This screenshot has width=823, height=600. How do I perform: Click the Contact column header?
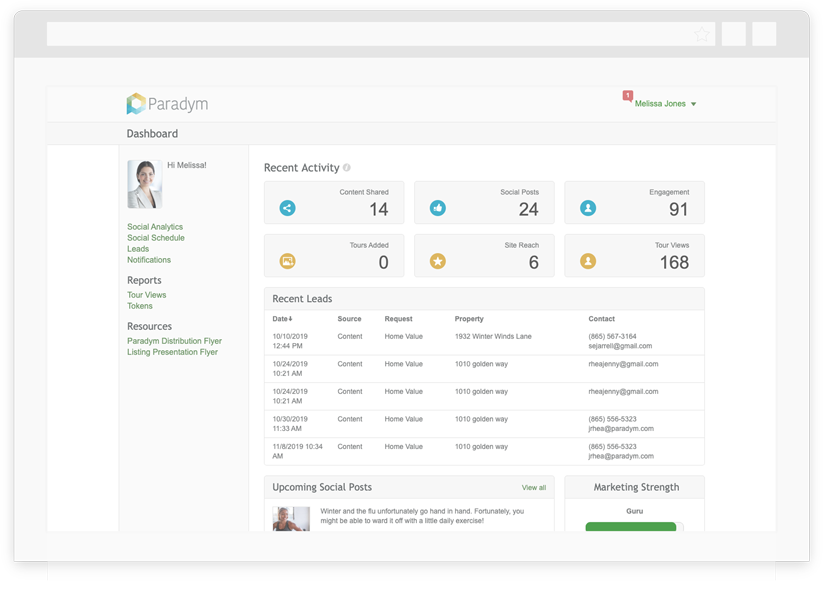(602, 319)
